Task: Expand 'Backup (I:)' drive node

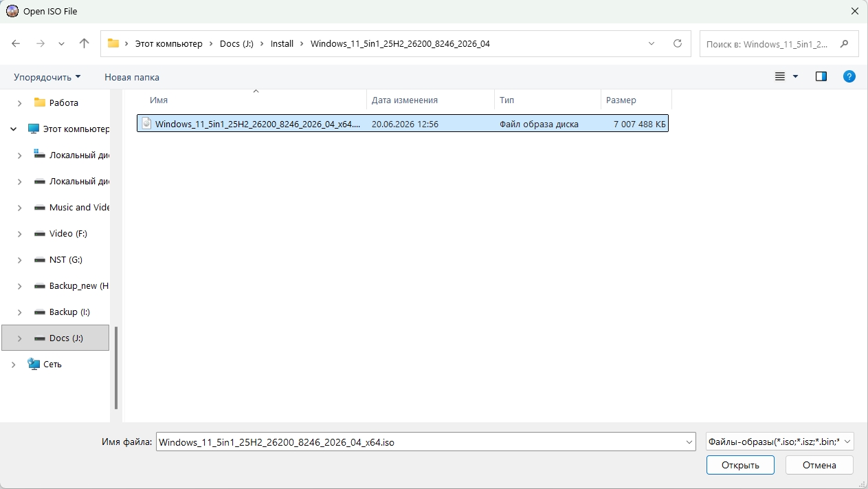Action: click(19, 312)
